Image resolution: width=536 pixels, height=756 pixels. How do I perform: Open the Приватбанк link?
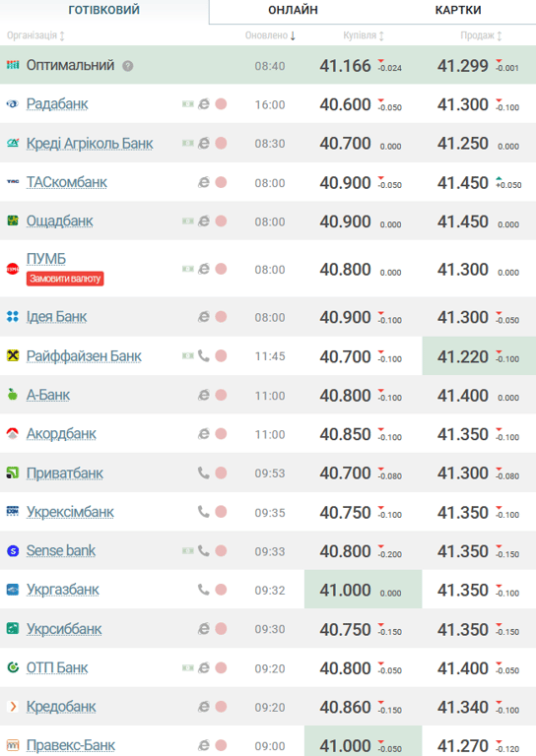pos(65,473)
